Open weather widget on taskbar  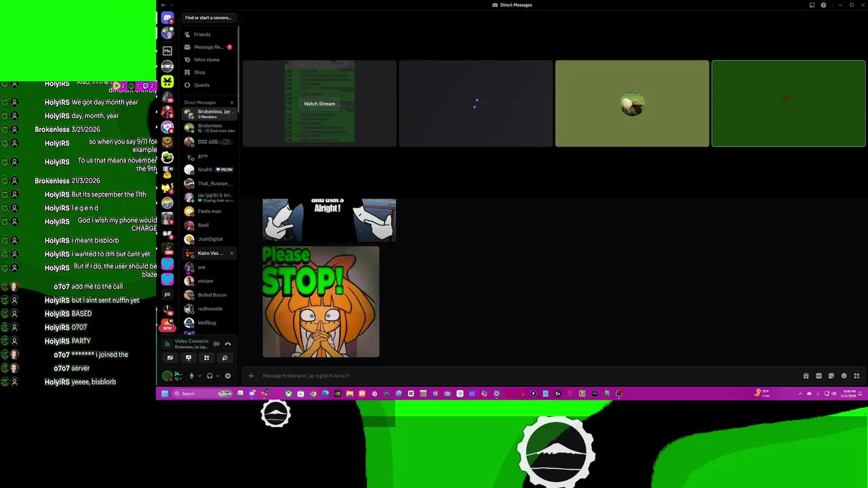[x=762, y=394]
